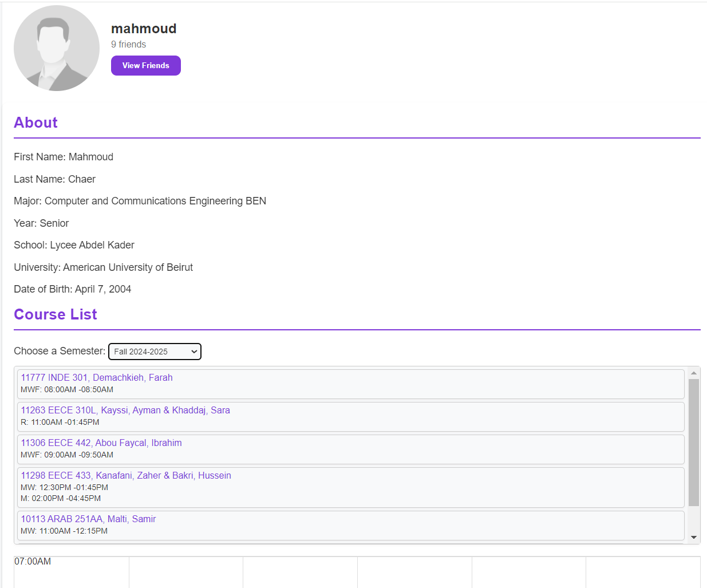Click the School: Lycee Abdel Kader line
707x588 pixels.
[74, 245]
